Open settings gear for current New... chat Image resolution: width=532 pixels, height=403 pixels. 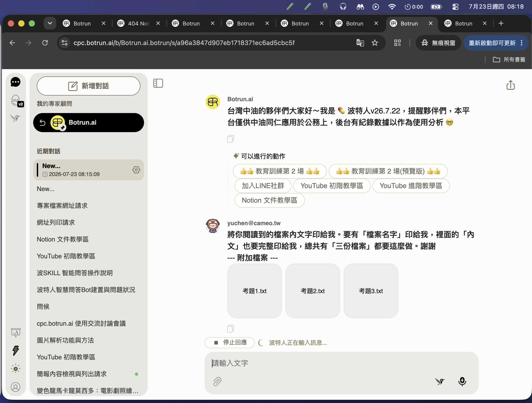click(x=136, y=170)
